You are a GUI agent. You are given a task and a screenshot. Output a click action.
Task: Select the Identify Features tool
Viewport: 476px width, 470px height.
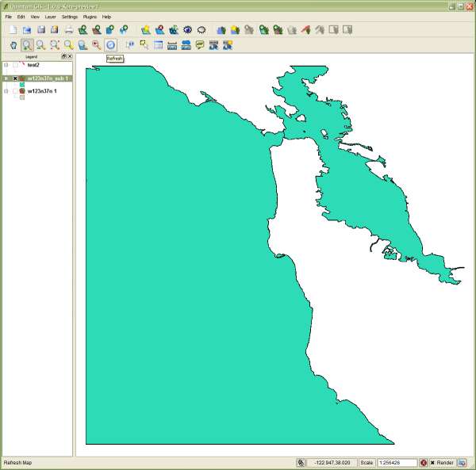130,45
